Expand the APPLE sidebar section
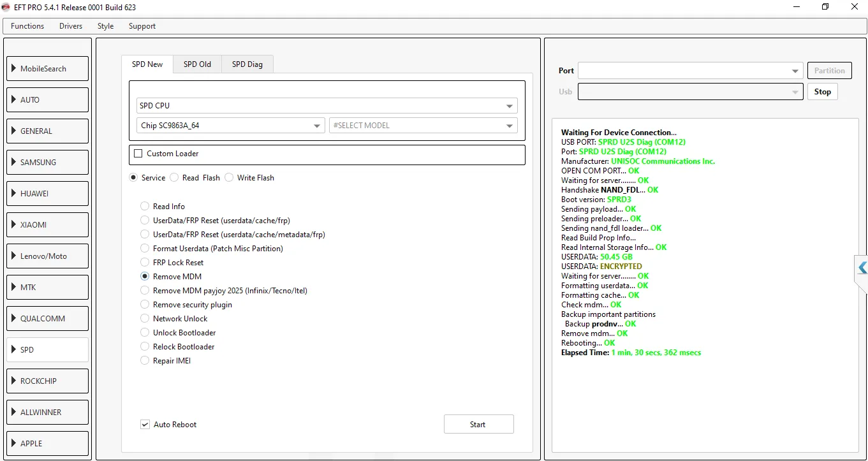Image resolution: width=868 pixels, height=461 pixels. tap(47, 443)
